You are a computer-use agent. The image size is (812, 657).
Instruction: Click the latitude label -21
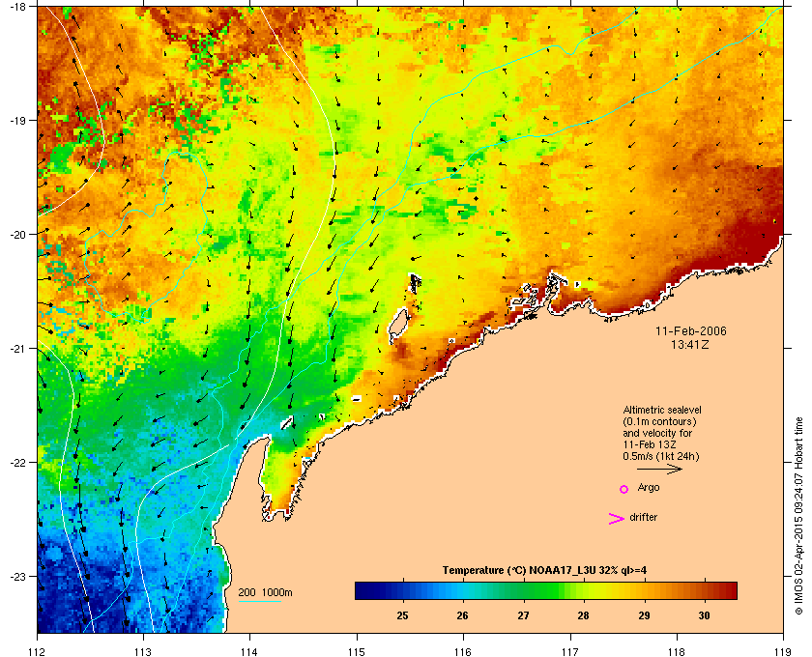pyautogui.click(x=18, y=348)
